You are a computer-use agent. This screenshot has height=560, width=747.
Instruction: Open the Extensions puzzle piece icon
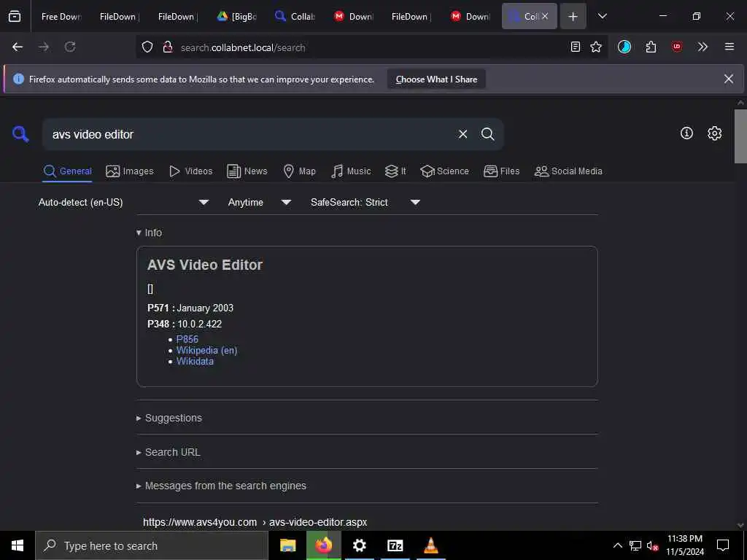click(x=651, y=47)
